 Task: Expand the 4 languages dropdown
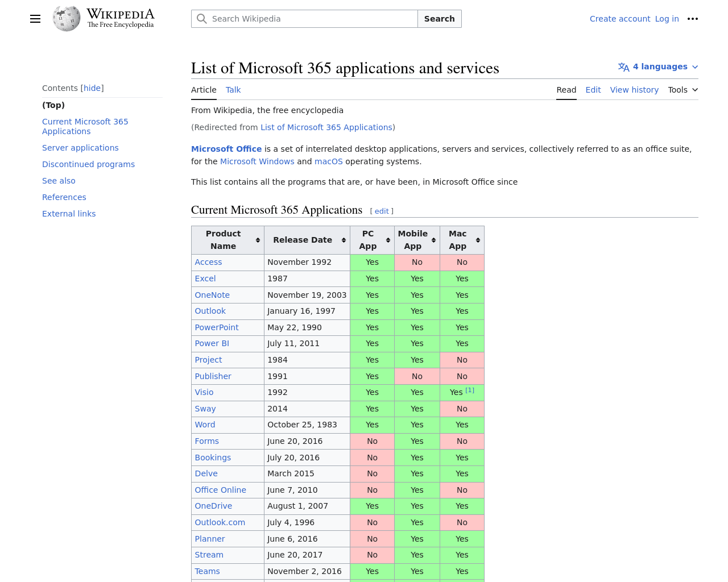(x=658, y=67)
